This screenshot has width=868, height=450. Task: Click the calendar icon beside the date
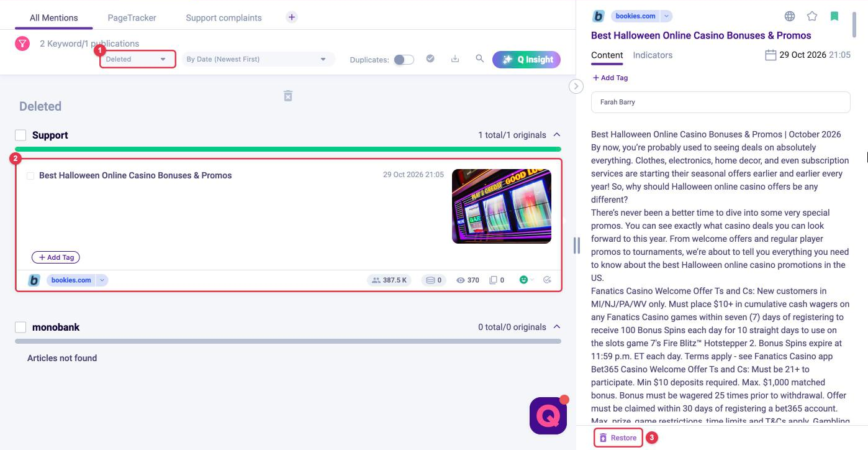[771, 55]
